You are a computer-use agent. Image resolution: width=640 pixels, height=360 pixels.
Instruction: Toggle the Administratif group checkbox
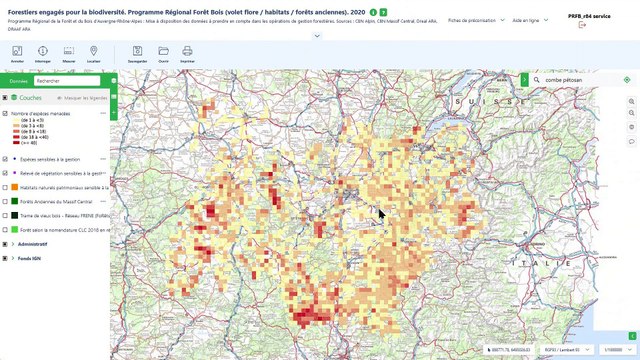(5, 244)
